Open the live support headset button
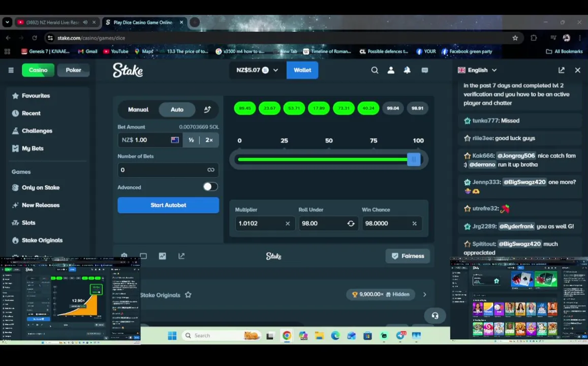The image size is (588, 366). coord(435,316)
